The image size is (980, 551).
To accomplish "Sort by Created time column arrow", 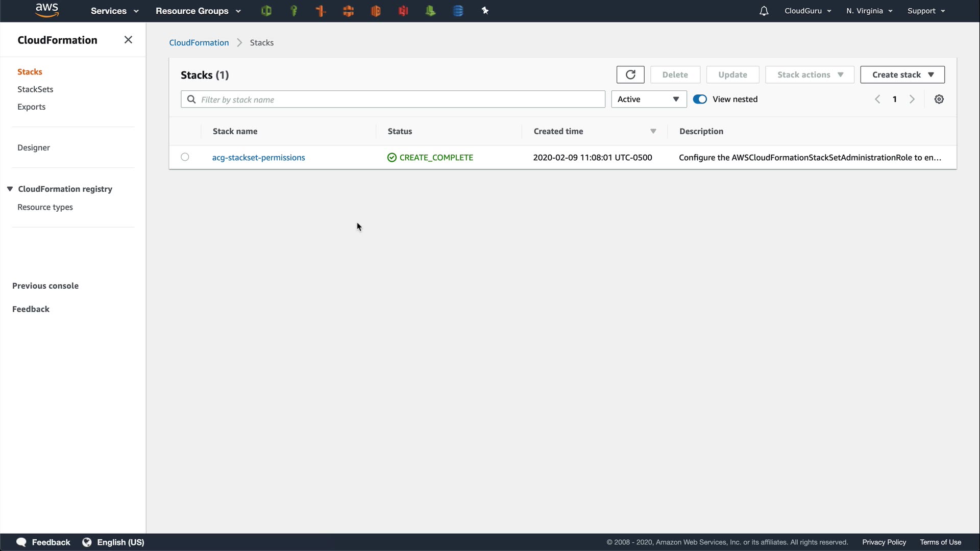I will pos(653,132).
